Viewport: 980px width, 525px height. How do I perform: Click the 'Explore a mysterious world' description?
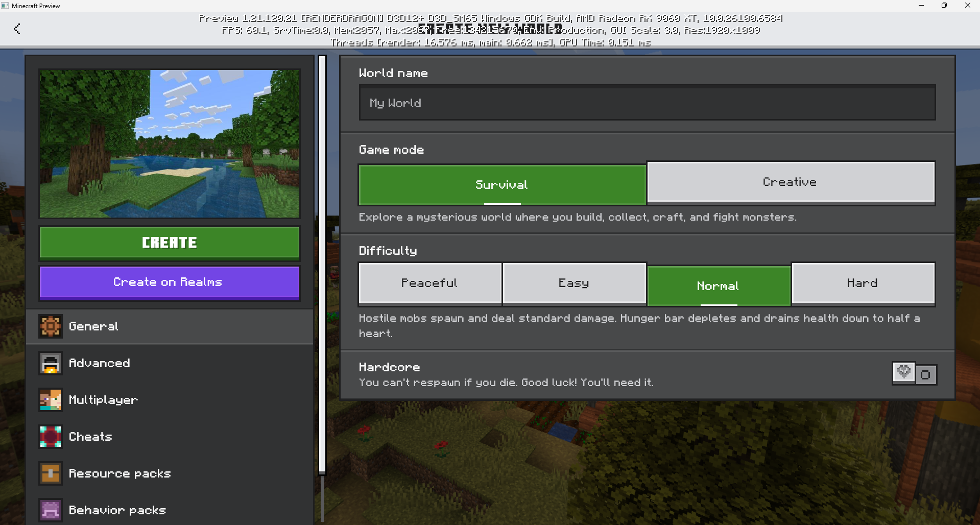[578, 217]
